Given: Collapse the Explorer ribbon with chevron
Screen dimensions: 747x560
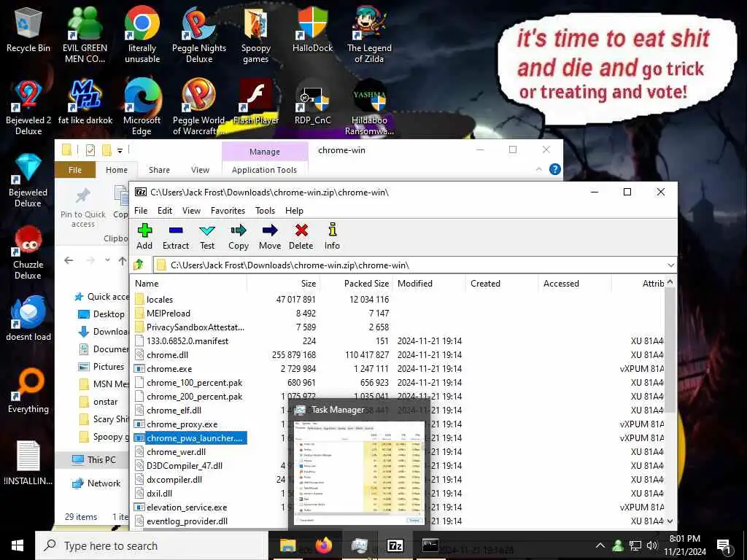Looking at the screenshot, I should click(x=539, y=169).
